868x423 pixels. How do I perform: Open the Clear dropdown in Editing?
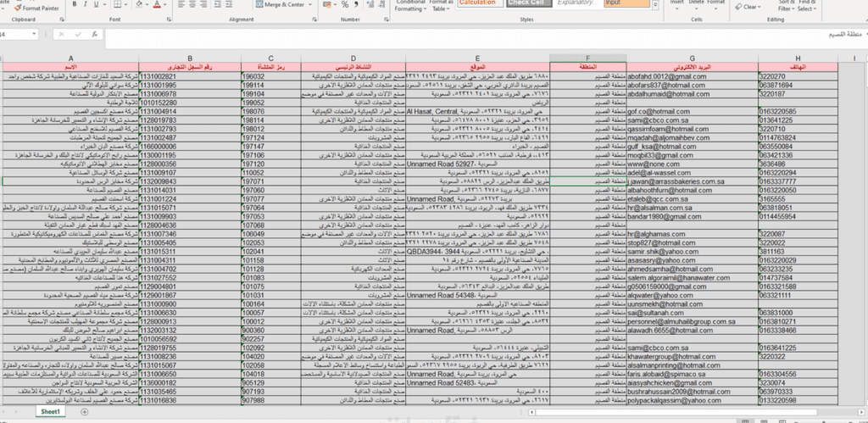tap(762, 7)
